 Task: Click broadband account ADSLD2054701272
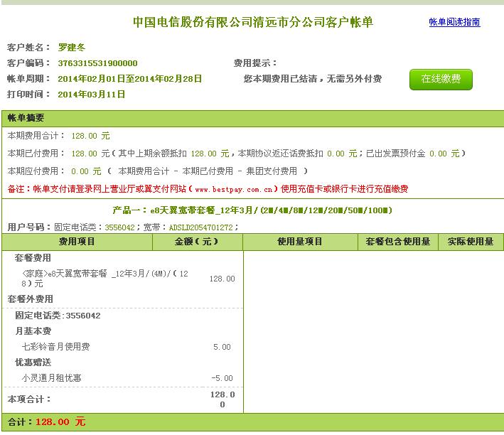[200, 227]
